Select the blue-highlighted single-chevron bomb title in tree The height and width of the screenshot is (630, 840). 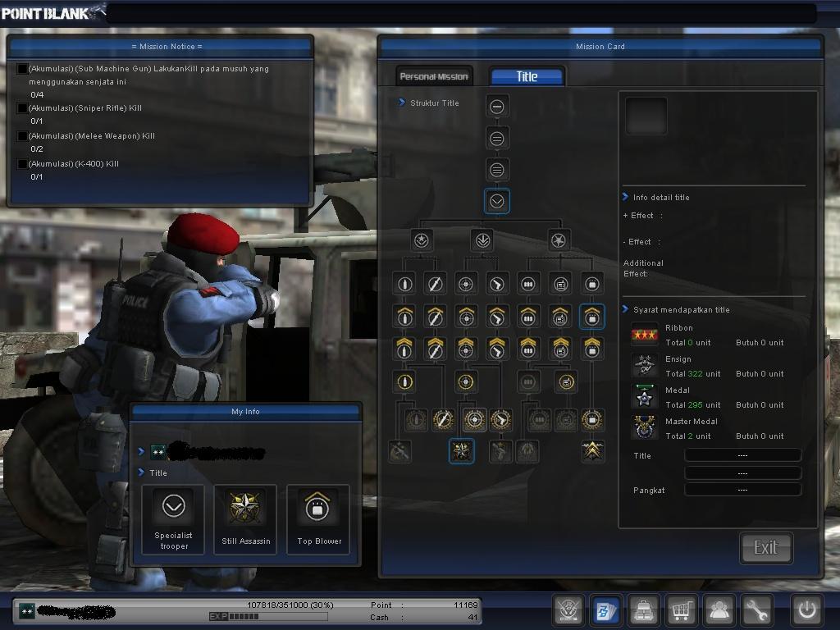click(592, 317)
